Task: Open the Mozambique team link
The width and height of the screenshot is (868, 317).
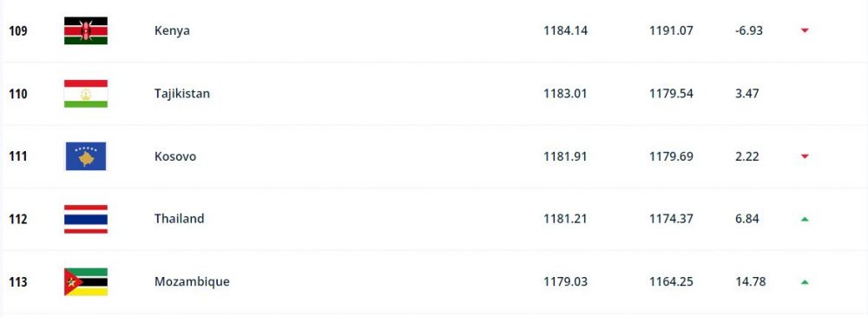Action: pos(192,282)
